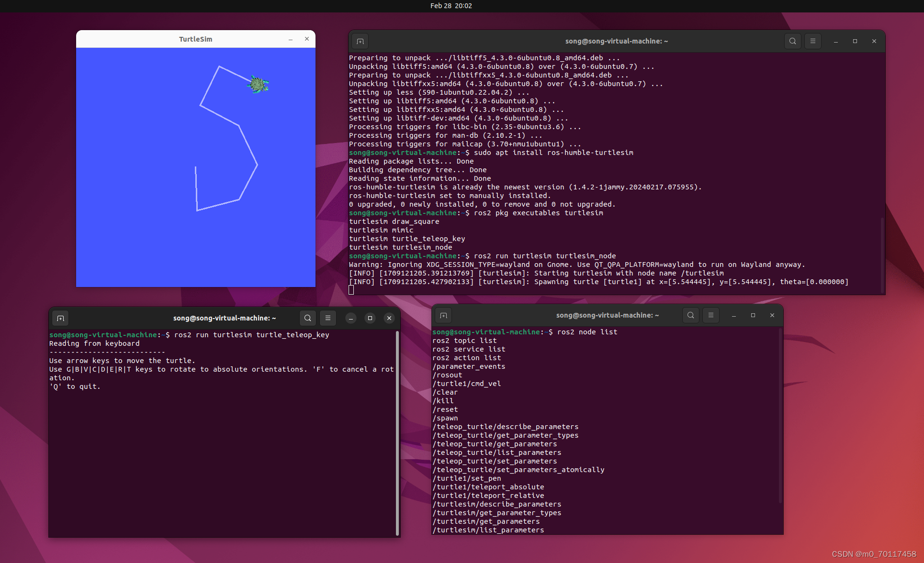Restore the node list terminal window size
The image size is (924, 563).
[x=753, y=315]
